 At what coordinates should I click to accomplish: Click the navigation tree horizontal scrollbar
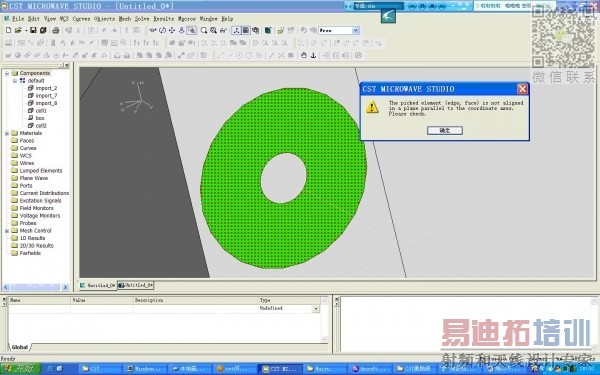pyautogui.click(x=35, y=287)
